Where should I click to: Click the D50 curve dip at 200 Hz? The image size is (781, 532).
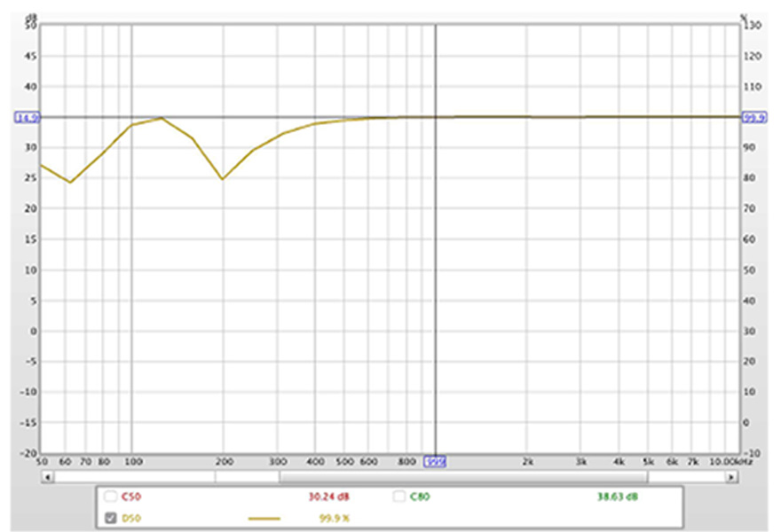[x=223, y=179]
